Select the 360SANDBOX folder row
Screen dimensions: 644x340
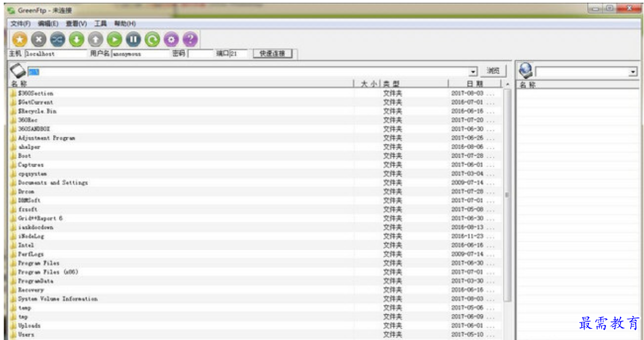click(x=255, y=129)
